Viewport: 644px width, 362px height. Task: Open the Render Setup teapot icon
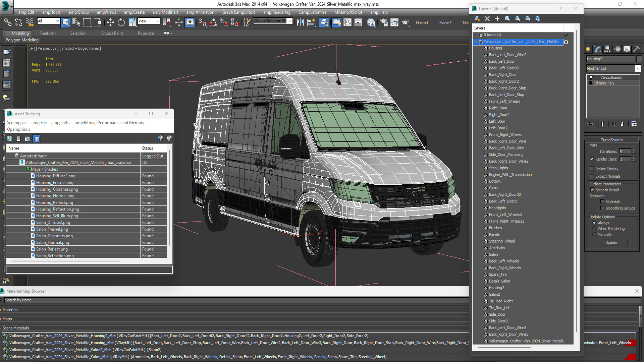click(x=384, y=22)
